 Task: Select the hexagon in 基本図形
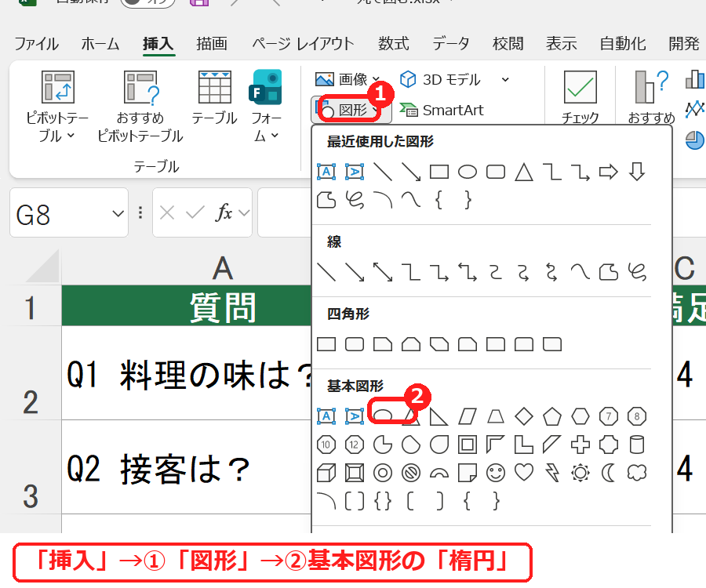click(580, 416)
